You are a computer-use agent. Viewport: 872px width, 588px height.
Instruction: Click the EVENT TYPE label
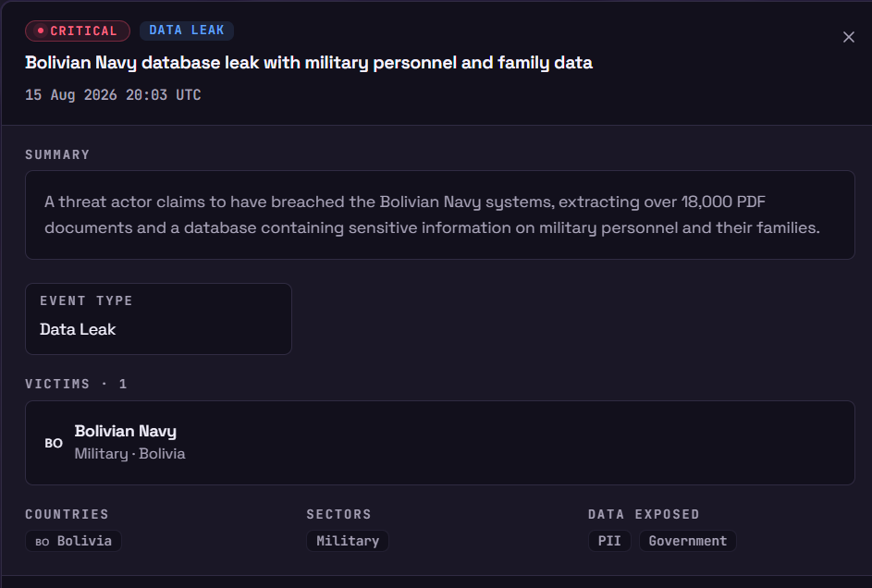click(86, 300)
